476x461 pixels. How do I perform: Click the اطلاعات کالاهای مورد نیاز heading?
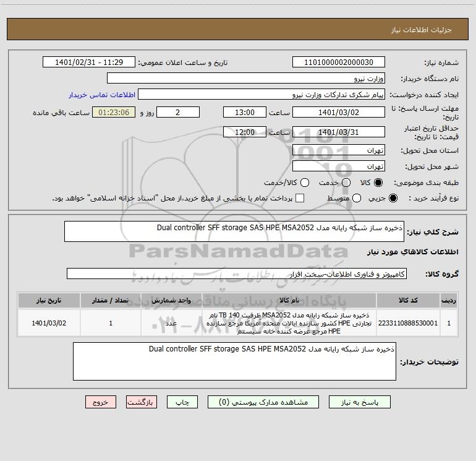[412, 252]
